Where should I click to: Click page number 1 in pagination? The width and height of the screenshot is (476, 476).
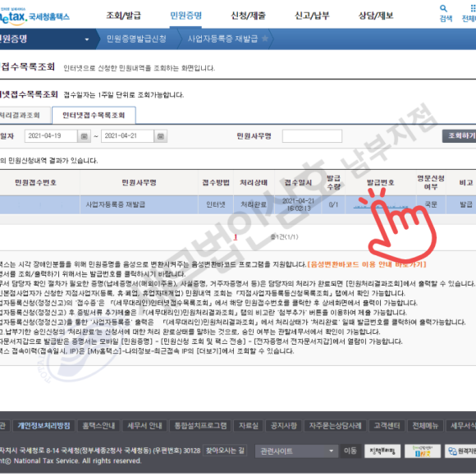236,237
